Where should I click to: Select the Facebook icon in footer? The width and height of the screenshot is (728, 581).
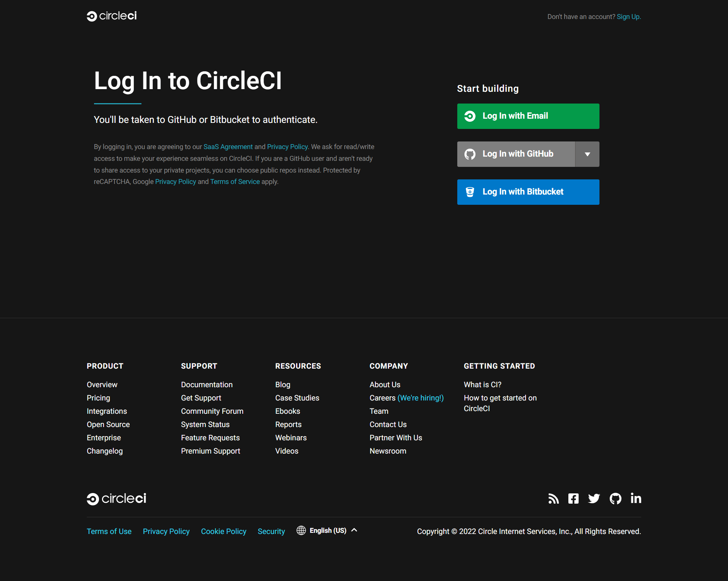(573, 498)
